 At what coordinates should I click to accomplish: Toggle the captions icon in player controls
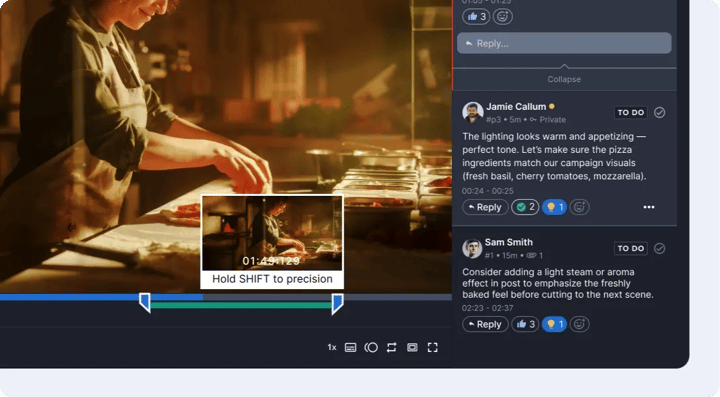pyautogui.click(x=350, y=347)
